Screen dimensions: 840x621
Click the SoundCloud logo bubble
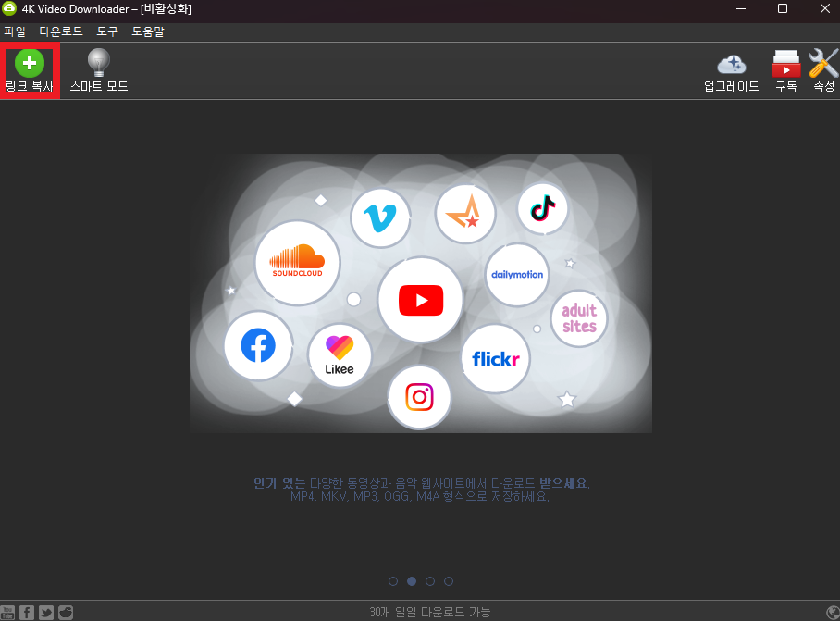click(x=297, y=263)
